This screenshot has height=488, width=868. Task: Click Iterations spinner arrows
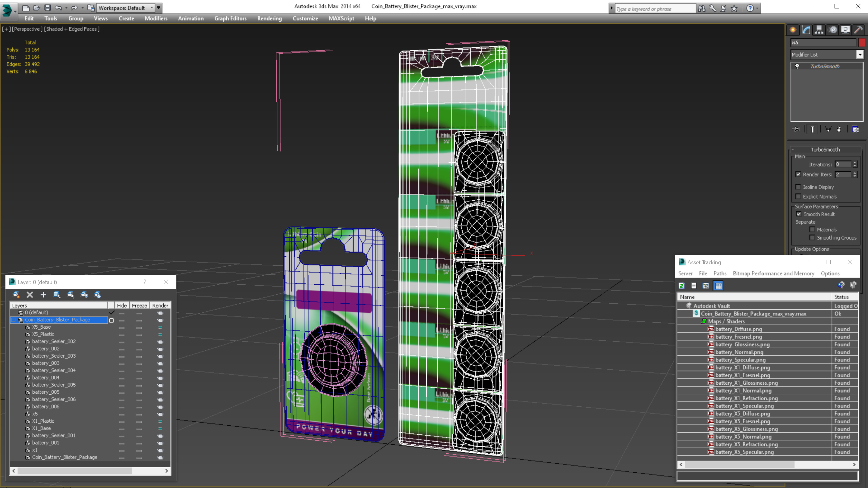(854, 164)
